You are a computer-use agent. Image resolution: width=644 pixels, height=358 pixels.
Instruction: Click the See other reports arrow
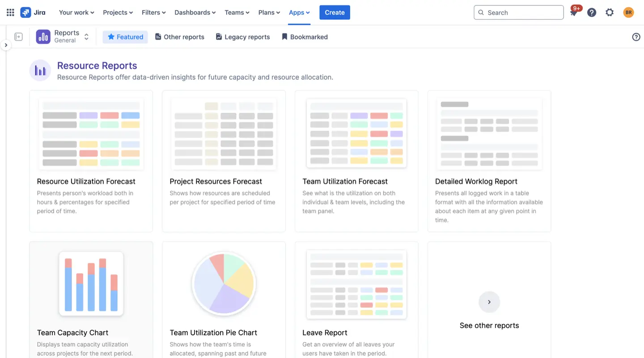click(489, 302)
